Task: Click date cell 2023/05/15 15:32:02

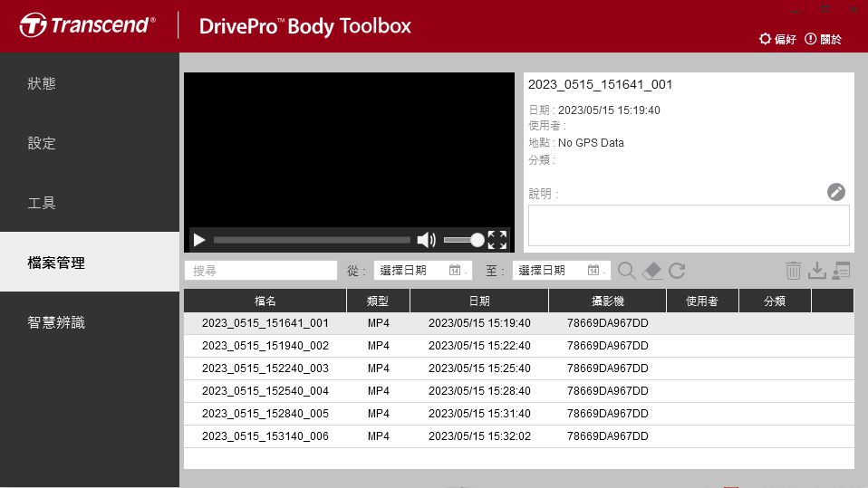Action: 479,436
